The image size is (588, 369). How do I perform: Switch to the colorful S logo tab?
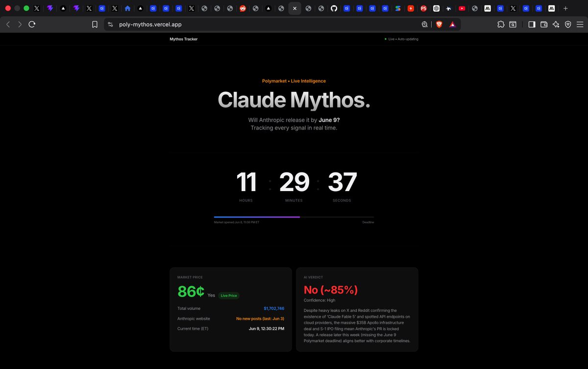pyautogui.click(x=398, y=8)
